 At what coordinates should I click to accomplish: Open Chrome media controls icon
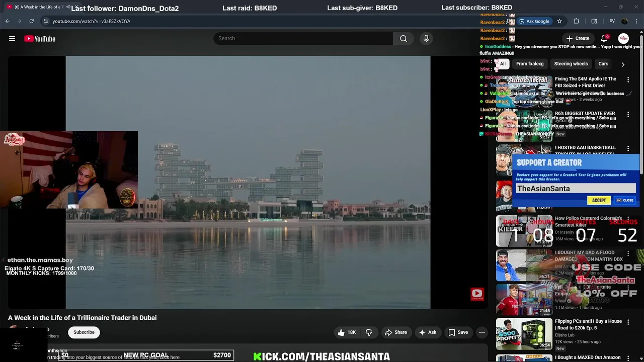click(612, 21)
